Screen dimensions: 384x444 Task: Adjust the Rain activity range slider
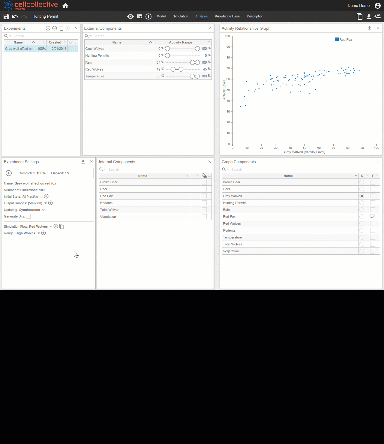[182, 62]
